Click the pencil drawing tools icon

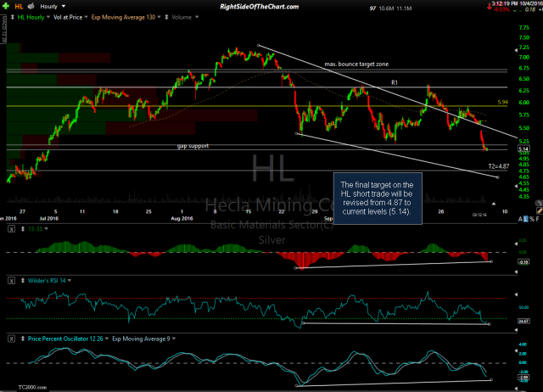coord(539,210)
